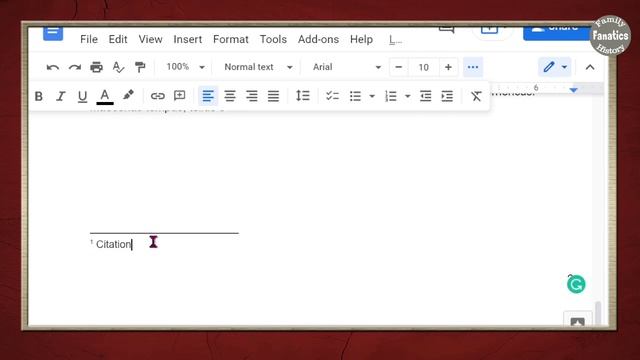
Task: Open comment history speech bubble icon
Action: (447, 30)
